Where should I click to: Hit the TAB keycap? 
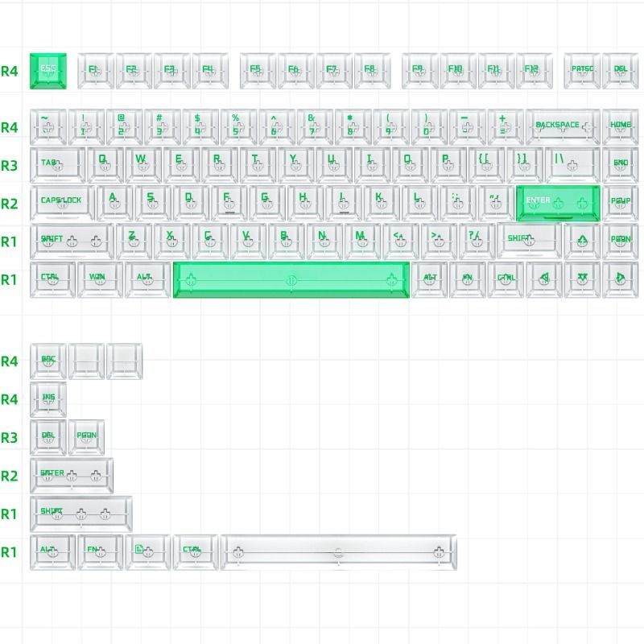(57, 164)
